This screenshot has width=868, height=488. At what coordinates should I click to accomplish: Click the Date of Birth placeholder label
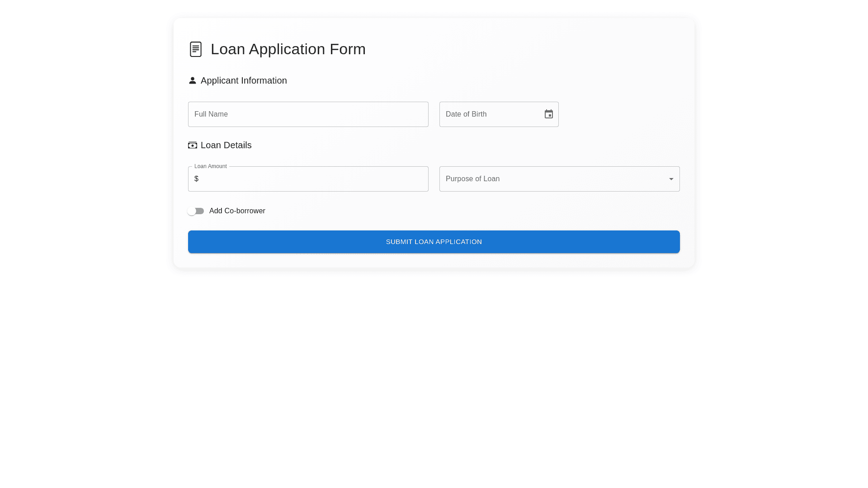[466, 114]
